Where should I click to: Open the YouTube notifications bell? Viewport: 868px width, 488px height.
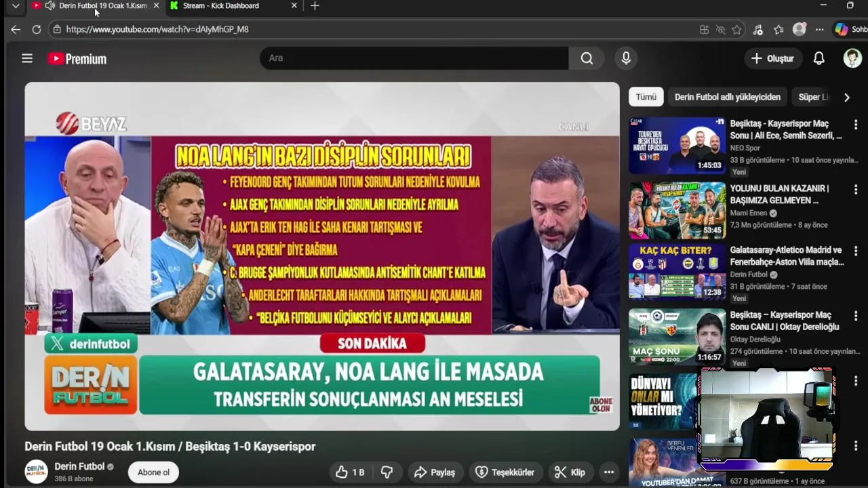819,58
